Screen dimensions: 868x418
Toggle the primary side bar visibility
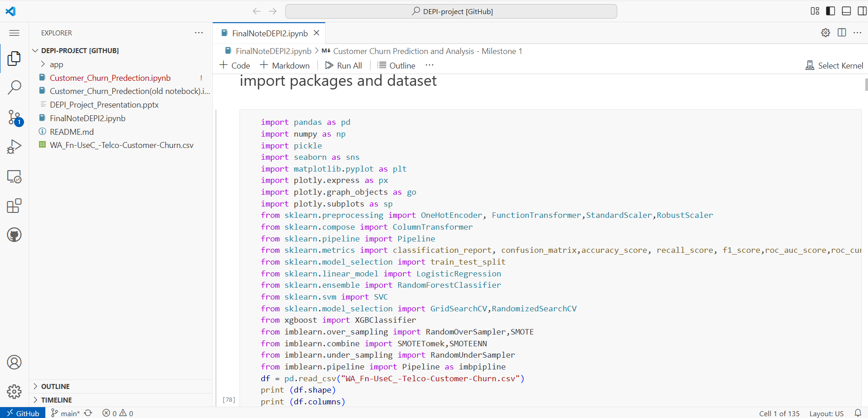click(830, 11)
